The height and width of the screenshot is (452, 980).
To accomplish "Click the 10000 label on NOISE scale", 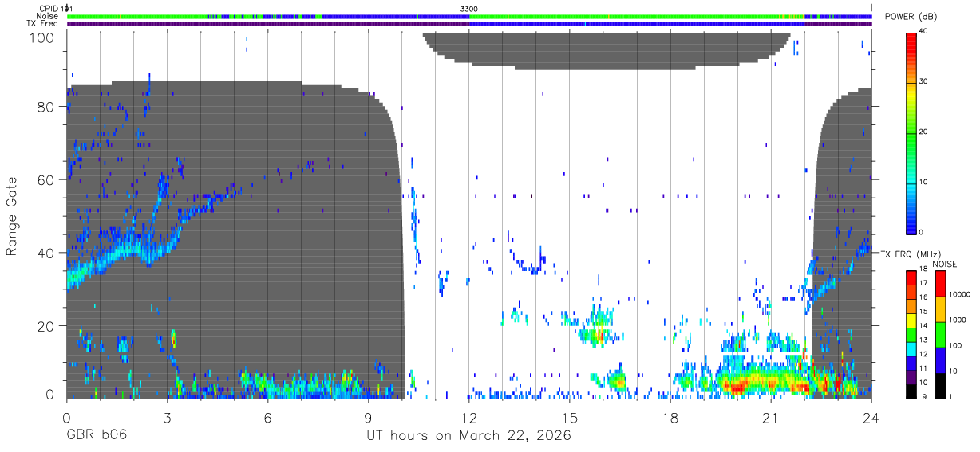I will click(x=960, y=296).
